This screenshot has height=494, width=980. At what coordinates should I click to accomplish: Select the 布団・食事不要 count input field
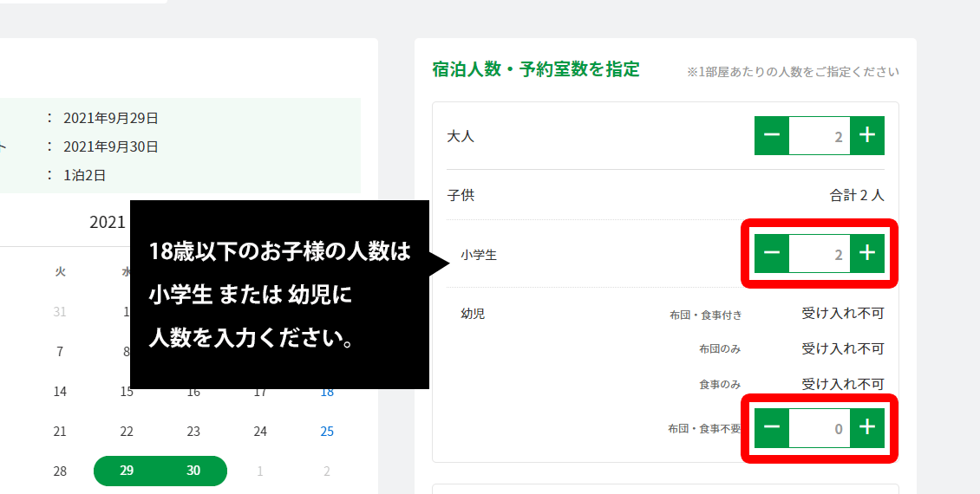[x=819, y=427]
